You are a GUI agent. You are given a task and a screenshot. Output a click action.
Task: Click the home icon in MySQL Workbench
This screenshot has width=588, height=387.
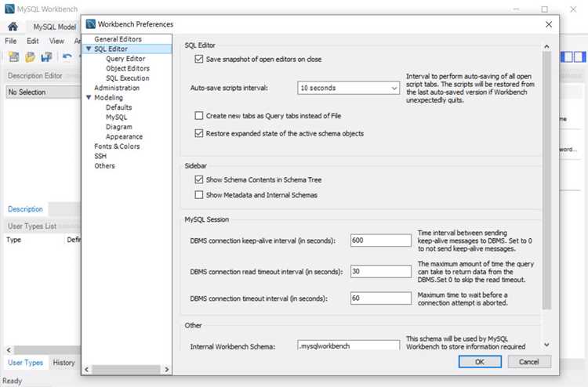coord(13,27)
